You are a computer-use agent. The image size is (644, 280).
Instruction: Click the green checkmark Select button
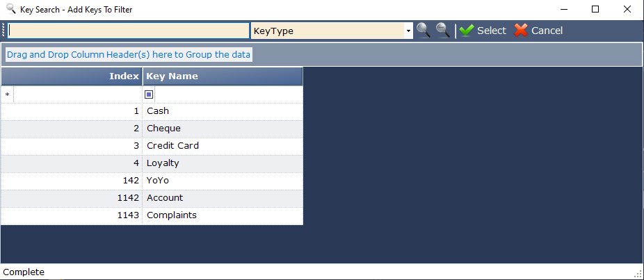tap(483, 31)
